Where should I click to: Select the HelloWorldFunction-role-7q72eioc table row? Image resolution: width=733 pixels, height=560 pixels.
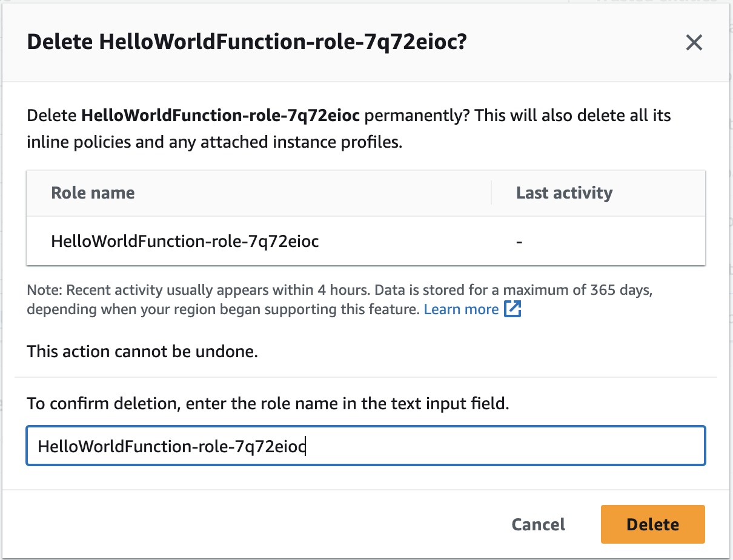click(x=185, y=242)
